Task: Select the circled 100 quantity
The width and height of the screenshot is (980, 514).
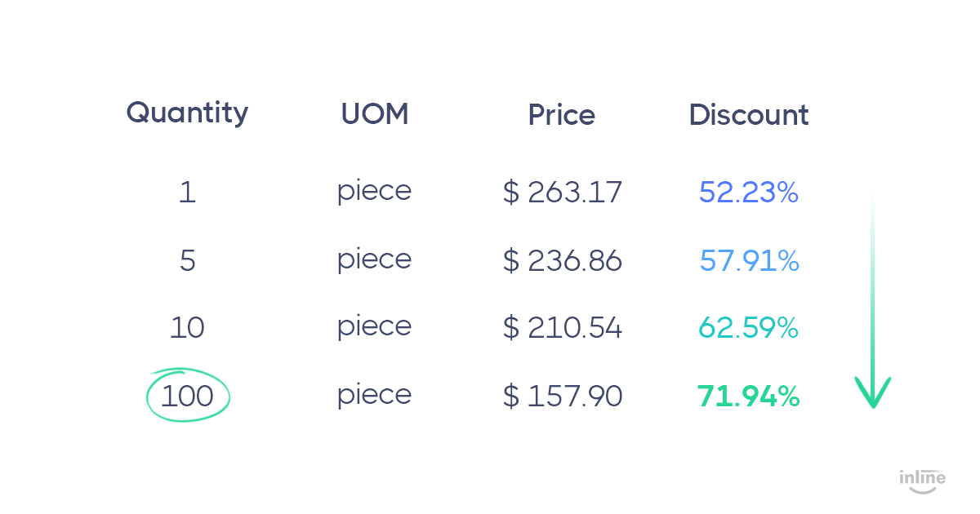Action: [x=188, y=397]
